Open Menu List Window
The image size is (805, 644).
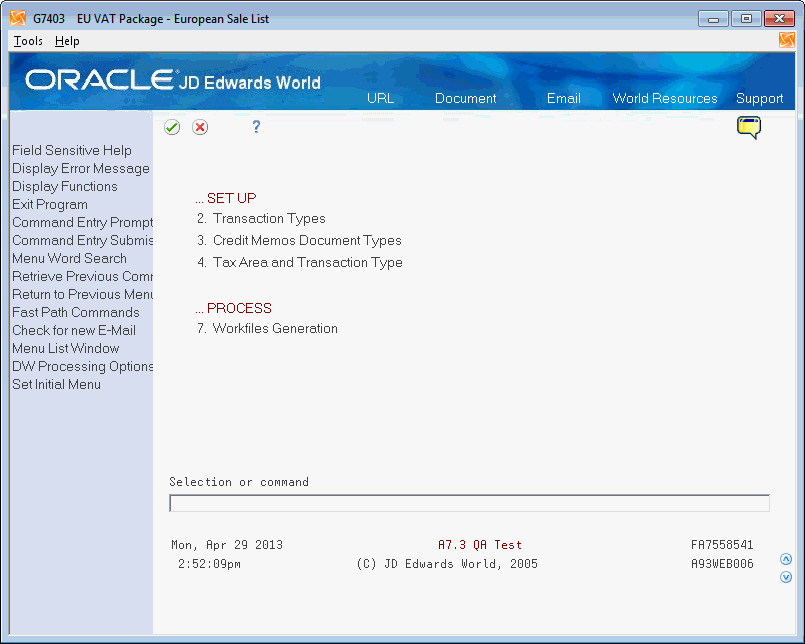point(66,348)
